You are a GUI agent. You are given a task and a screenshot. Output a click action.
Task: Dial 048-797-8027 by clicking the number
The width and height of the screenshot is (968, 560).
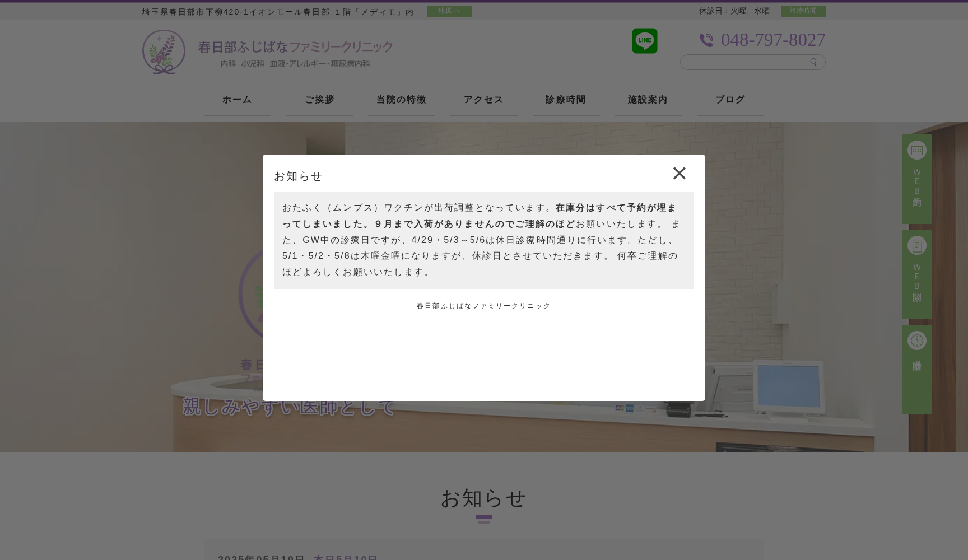pos(773,40)
